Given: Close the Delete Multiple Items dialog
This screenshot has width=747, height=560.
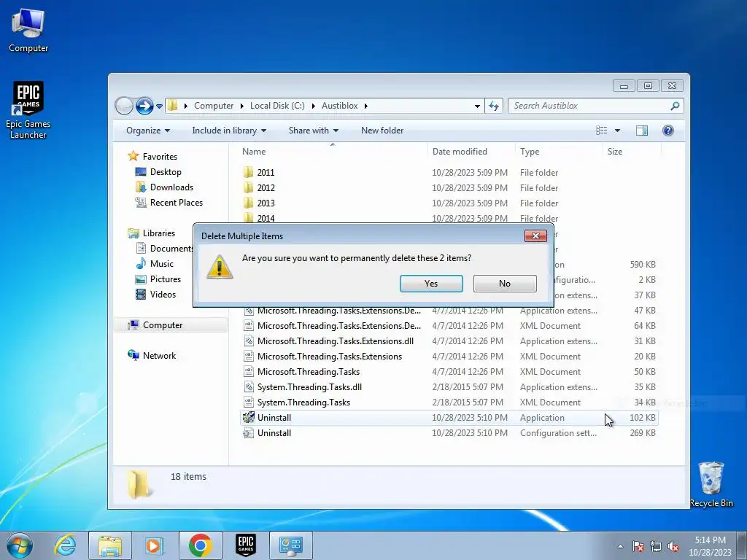Looking at the screenshot, I should point(535,236).
